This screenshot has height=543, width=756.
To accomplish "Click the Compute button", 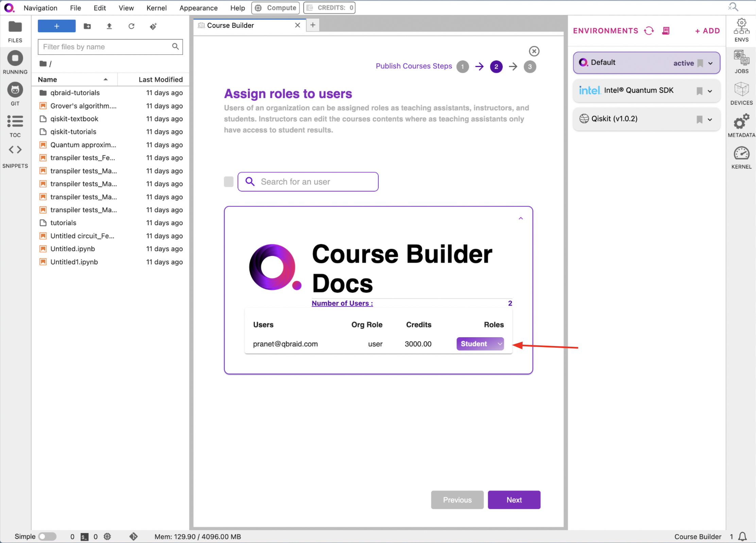I will point(275,7).
